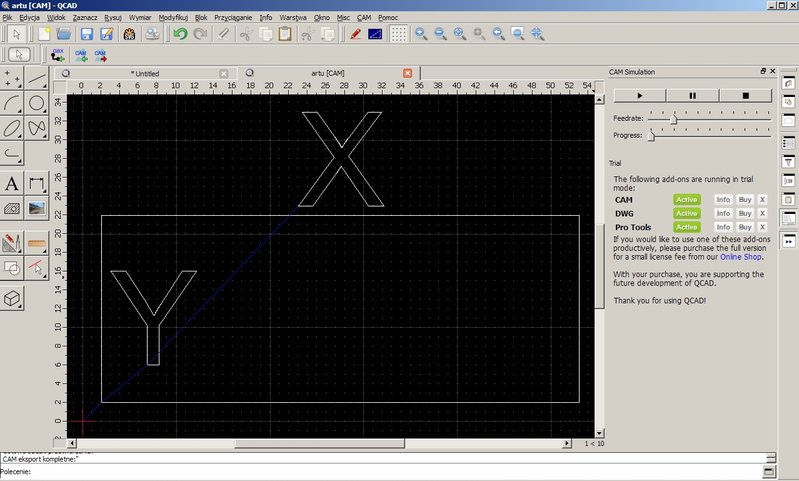Click Info button for CAM add-on
Screen dimensions: 799x481
pos(723,200)
